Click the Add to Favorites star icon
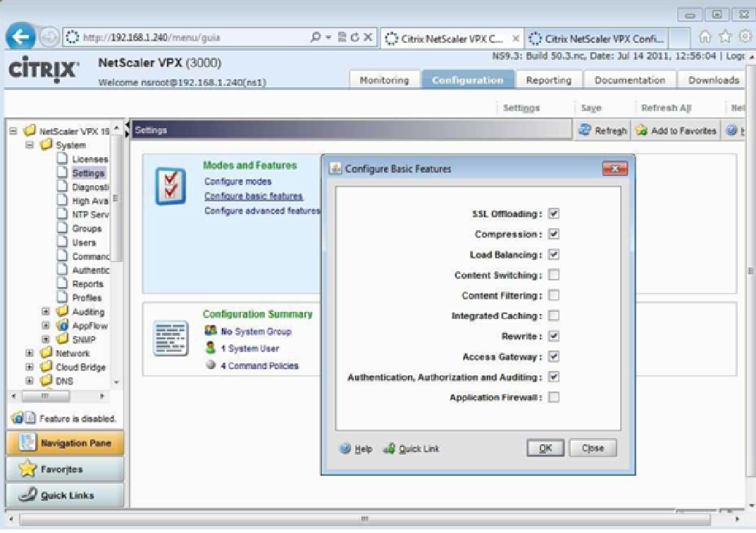This screenshot has width=756, height=533. [x=641, y=130]
